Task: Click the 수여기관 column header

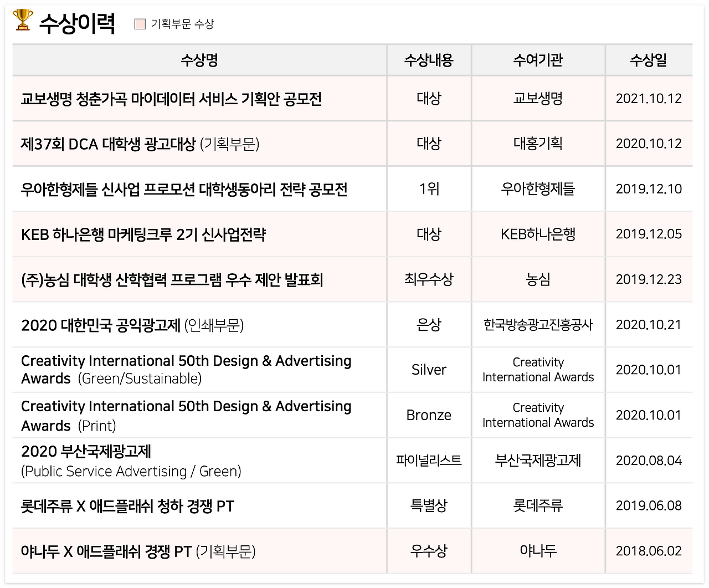Action: pyautogui.click(x=538, y=60)
